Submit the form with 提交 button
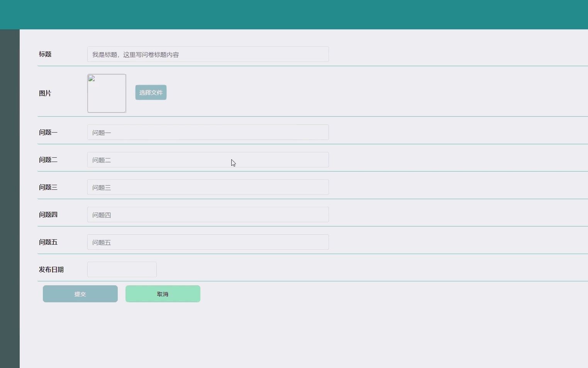This screenshot has width=588, height=368. (x=80, y=294)
